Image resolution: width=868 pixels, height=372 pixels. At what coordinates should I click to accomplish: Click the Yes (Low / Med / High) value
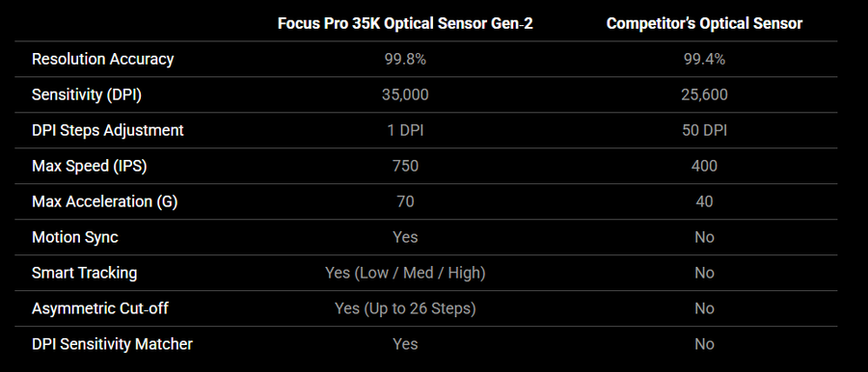point(405,273)
